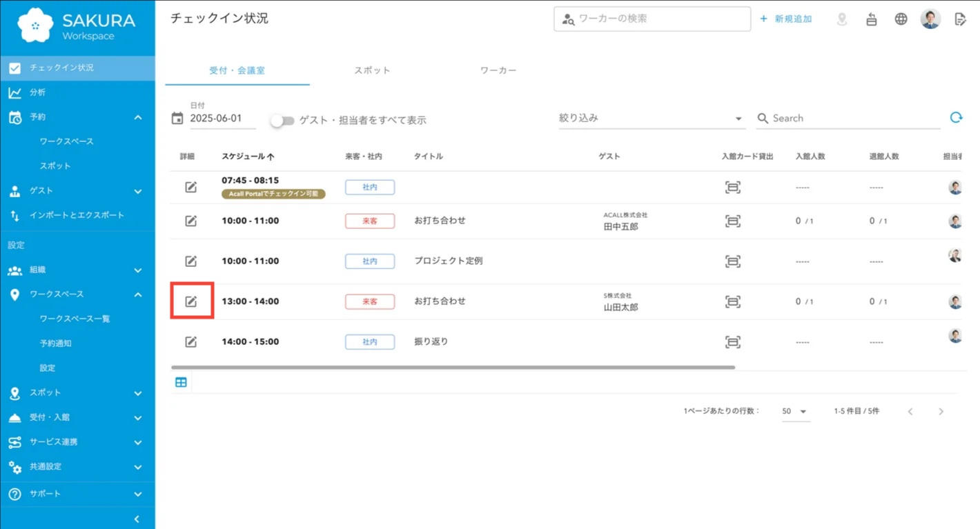Open details for the 07:45 - 08:15 schedule

[191, 187]
